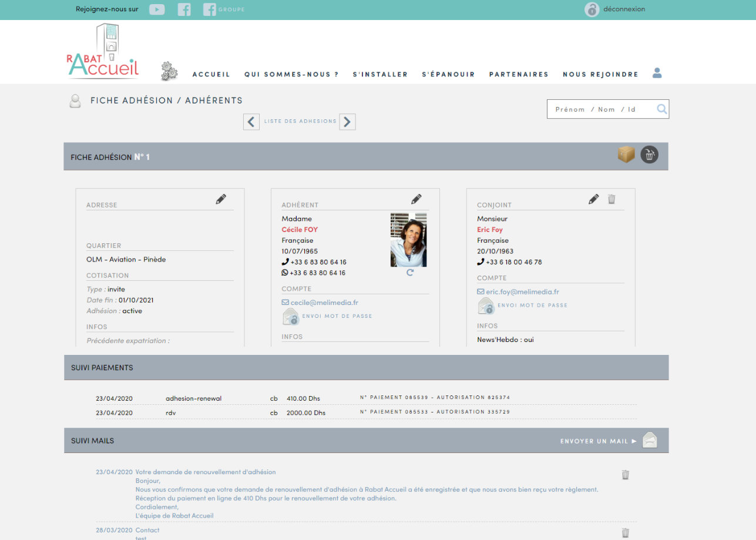Edit the Conjoint card with pencil
The image size is (756, 540).
594,199
